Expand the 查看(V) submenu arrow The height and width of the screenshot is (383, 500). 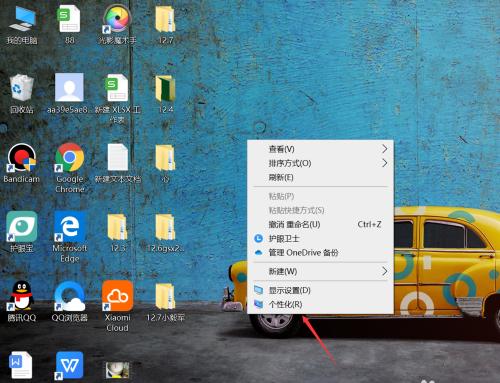point(385,149)
